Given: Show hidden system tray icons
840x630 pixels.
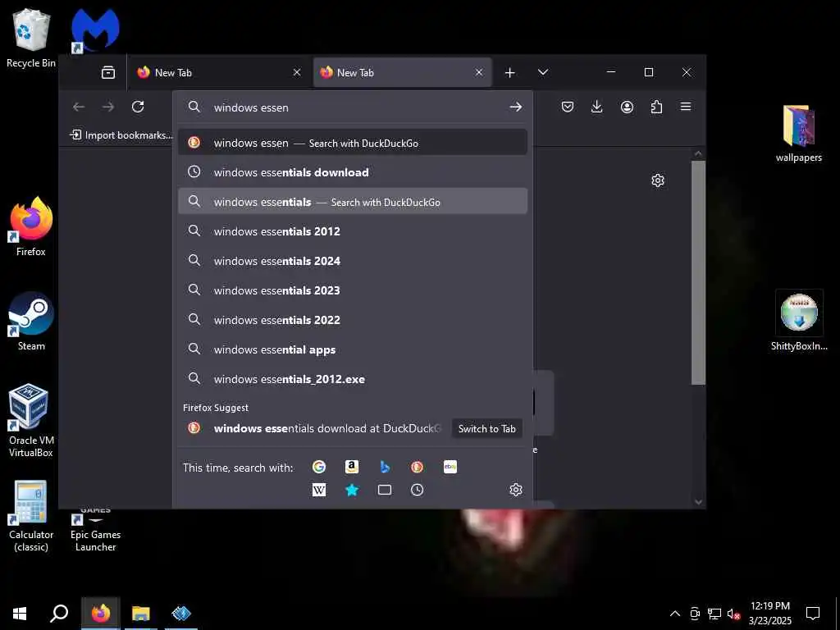Looking at the screenshot, I should click(675, 614).
